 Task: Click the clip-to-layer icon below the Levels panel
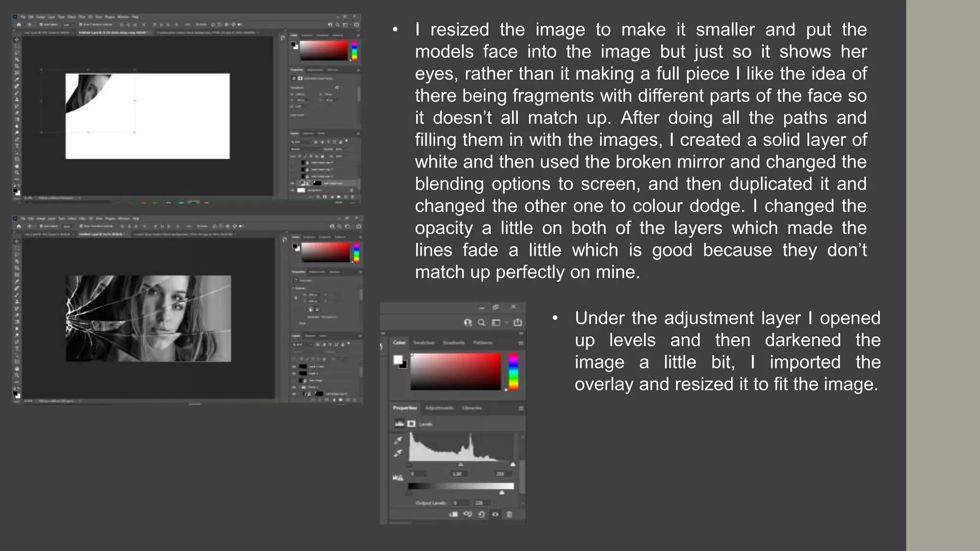[453, 515]
